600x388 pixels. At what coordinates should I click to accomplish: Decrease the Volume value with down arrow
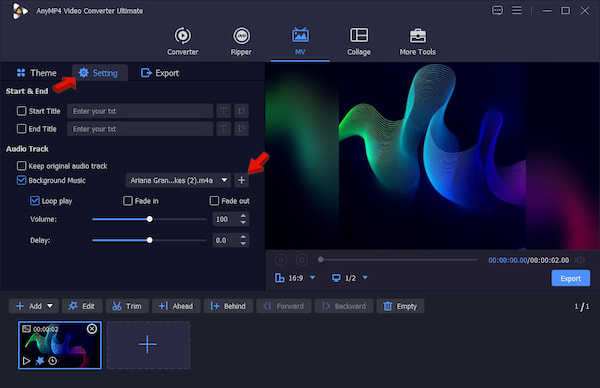tap(243, 222)
